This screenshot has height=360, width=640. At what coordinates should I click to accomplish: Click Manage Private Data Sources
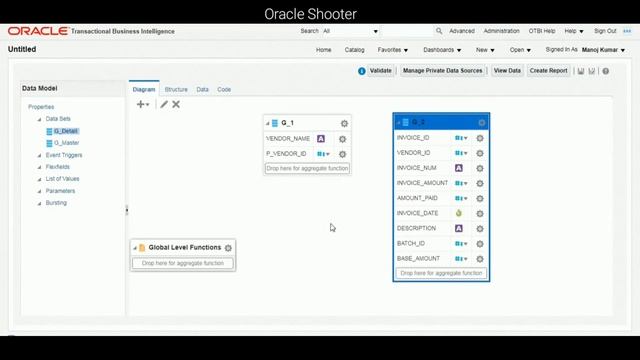click(x=442, y=71)
